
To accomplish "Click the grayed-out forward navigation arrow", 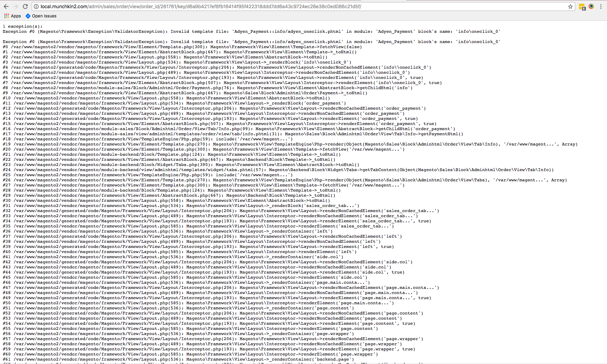I will coord(16,6).
